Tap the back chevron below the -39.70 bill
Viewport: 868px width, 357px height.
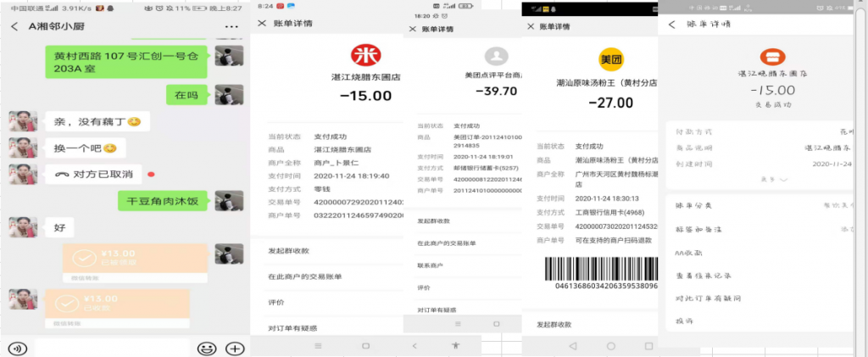click(415, 345)
